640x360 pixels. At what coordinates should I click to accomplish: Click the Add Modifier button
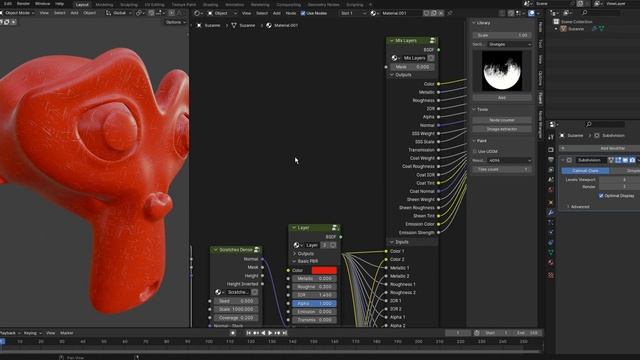point(600,148)
